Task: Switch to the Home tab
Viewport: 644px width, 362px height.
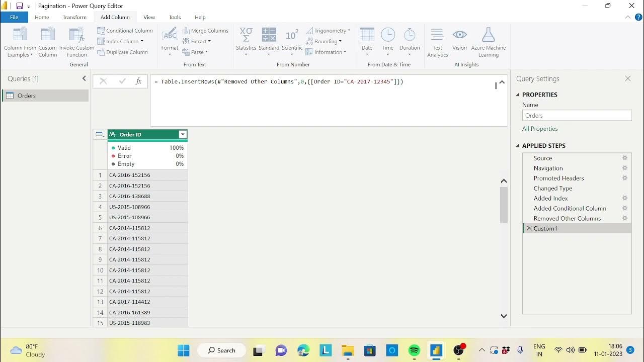Action: click(42, 17)
